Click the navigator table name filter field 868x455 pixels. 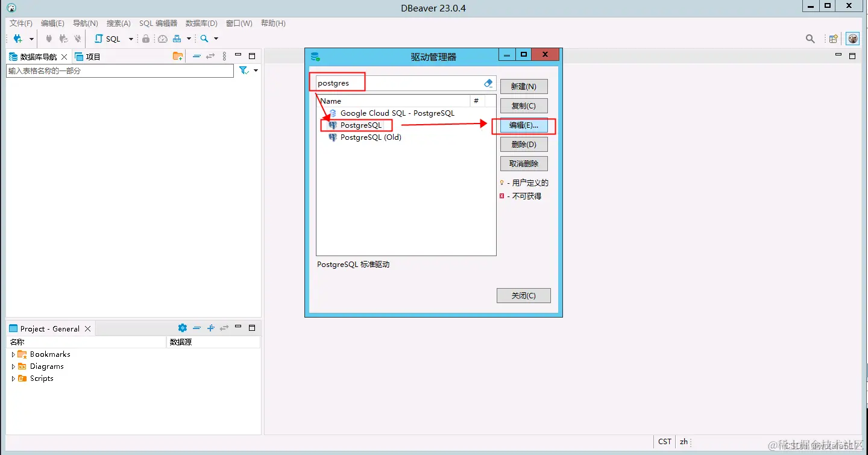[x=120, y=71]
